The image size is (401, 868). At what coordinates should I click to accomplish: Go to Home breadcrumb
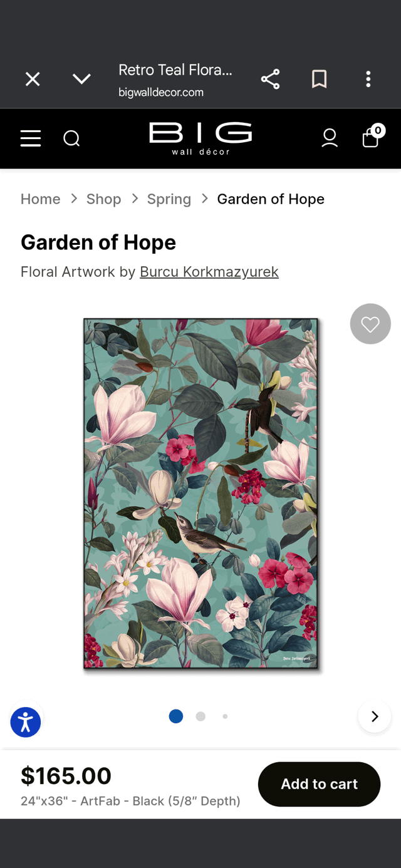coord(41,199)
